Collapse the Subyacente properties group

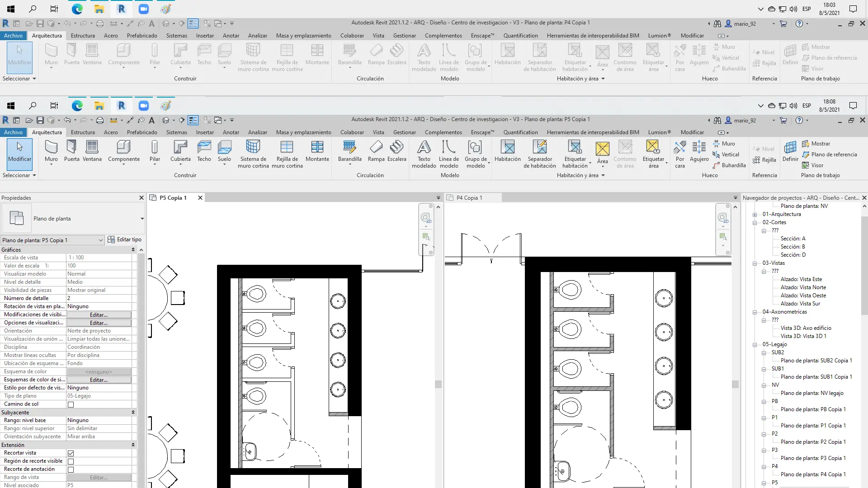click(x=133, y=413)
